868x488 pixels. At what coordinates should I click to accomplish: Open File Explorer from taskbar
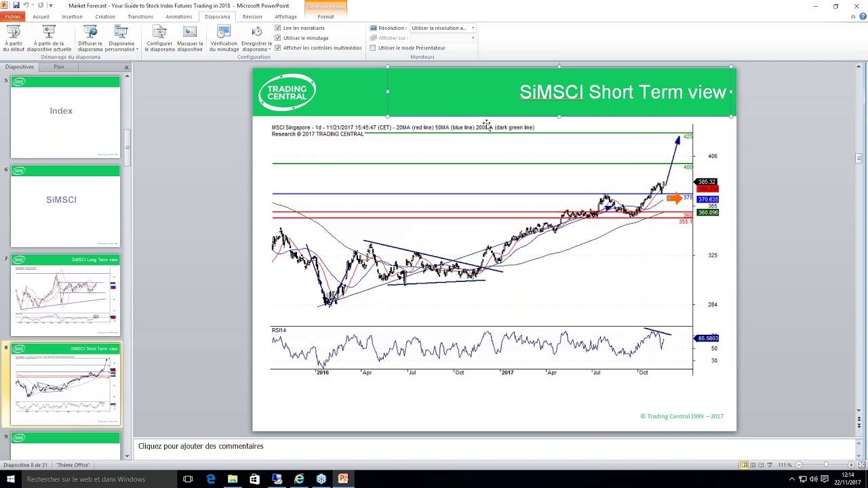click(x=233, y=479)
